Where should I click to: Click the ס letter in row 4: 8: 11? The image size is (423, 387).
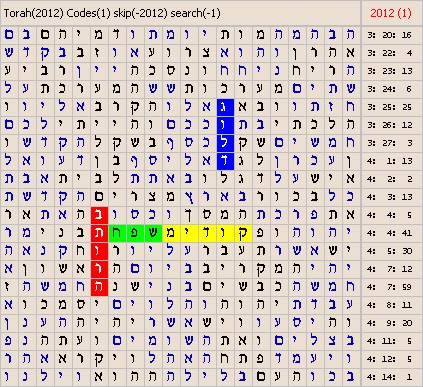pyautogui.click(x=81, y=305)
